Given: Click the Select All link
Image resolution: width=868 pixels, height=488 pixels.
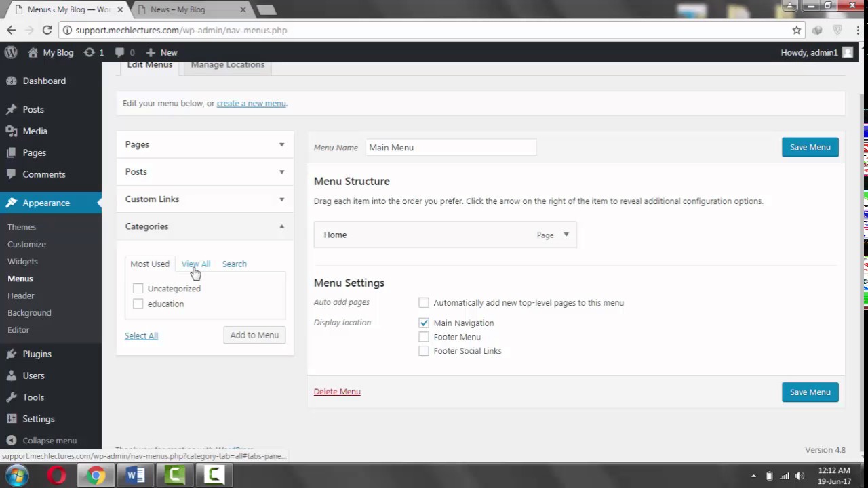Looking at the screenshot, I should click(141, 335).
